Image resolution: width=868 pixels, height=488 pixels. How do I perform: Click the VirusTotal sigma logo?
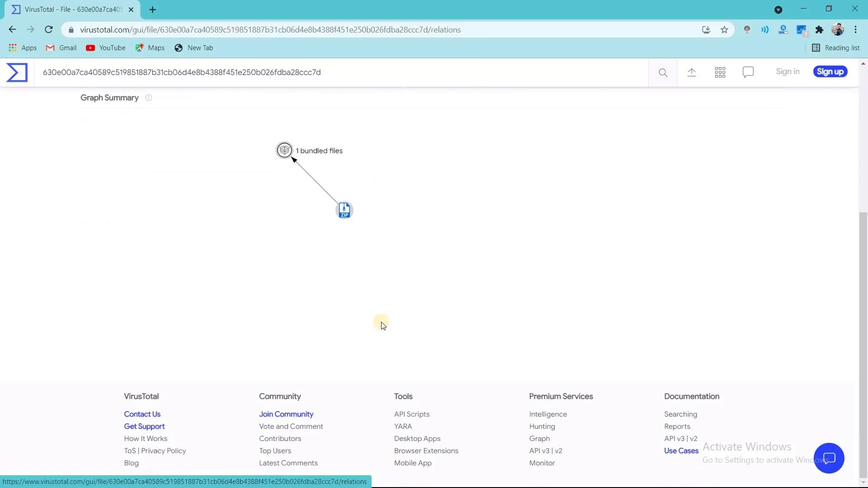[17, 72]
